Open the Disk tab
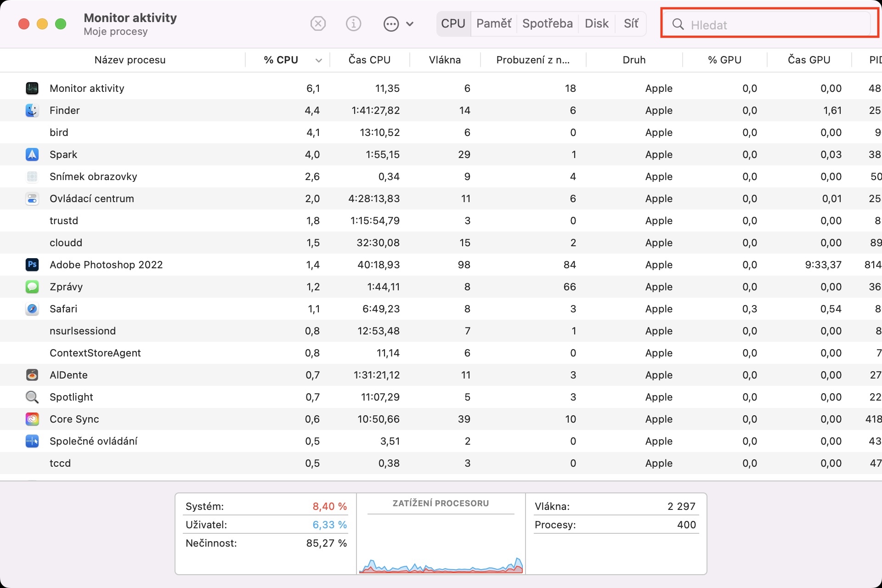Image resolution: width=882 pixels, height=588 pixels. [x=596, y=23]
